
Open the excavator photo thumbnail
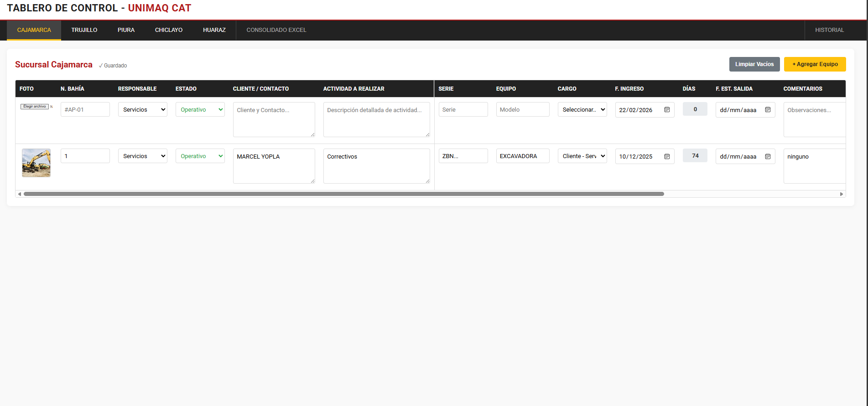click(36, 163)
